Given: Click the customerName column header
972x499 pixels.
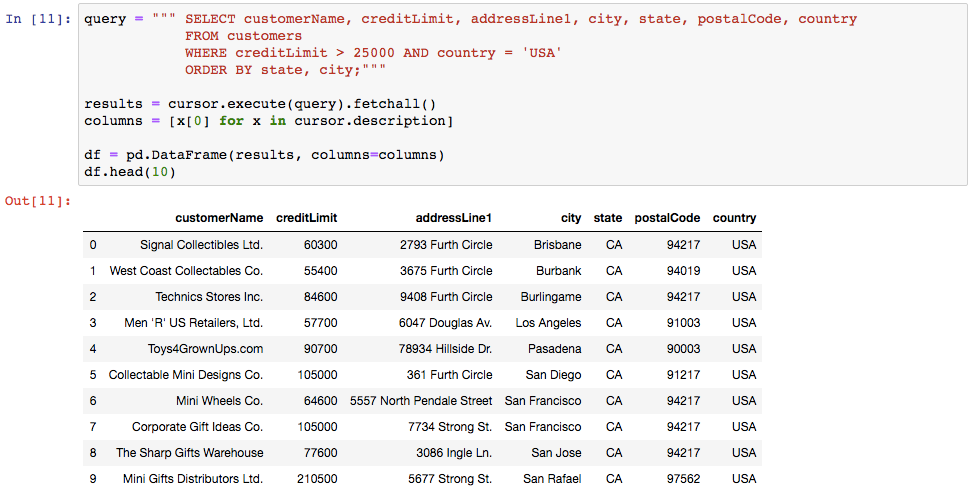Looking at the screenshot, I should pos(219,218).
